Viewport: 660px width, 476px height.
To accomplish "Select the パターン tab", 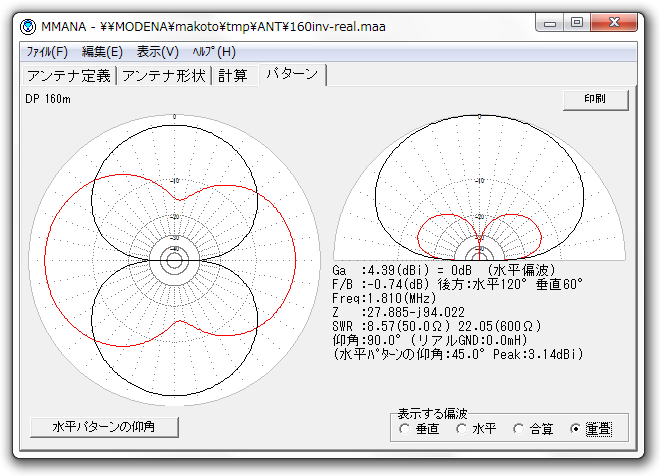I will point(291,75).
